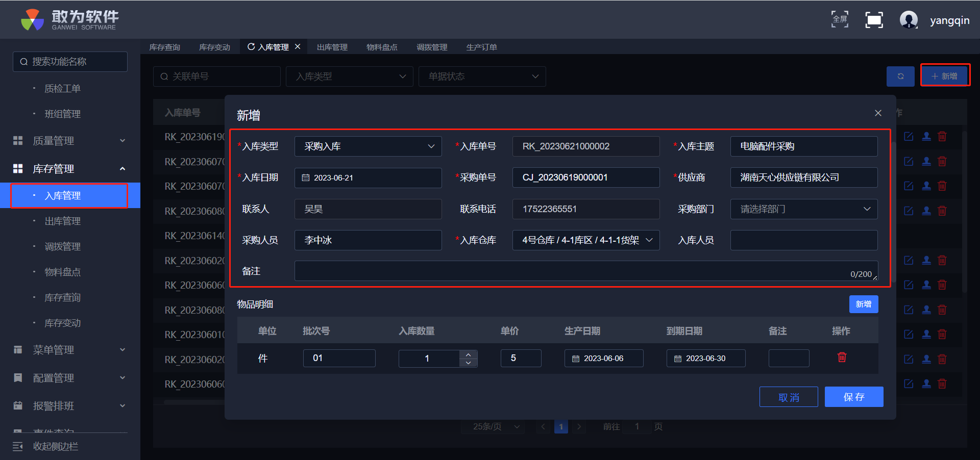
Task: Close the 新增 dialog with the X
Action: click(878, 113)
